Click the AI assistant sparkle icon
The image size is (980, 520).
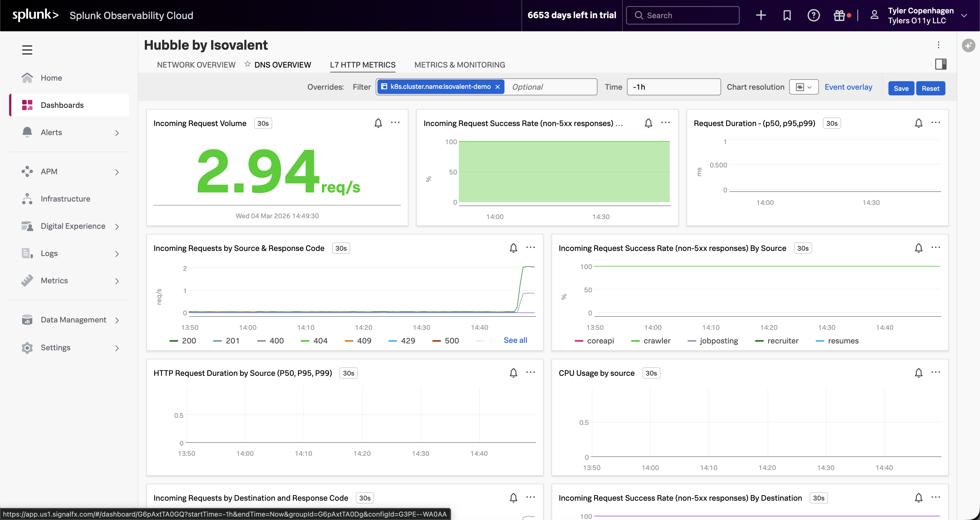(x=968, y=46)
